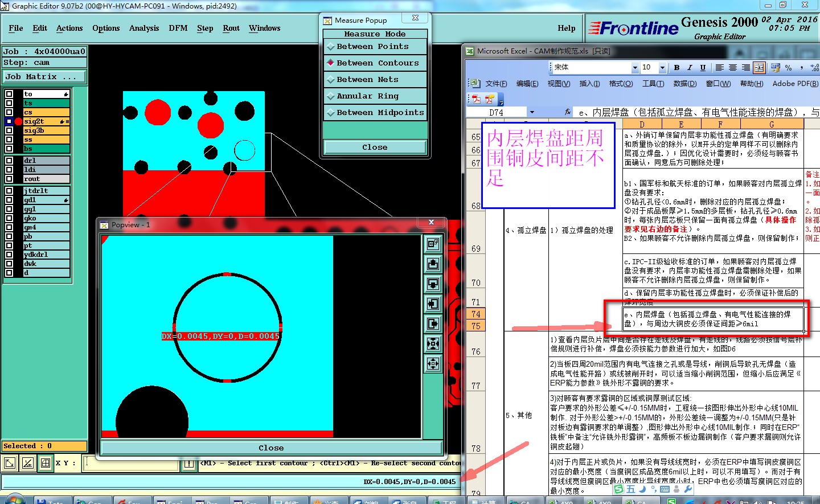Click Excel formula bar text
Viewport: 820px width, 504px height.
tap(697, 112)
